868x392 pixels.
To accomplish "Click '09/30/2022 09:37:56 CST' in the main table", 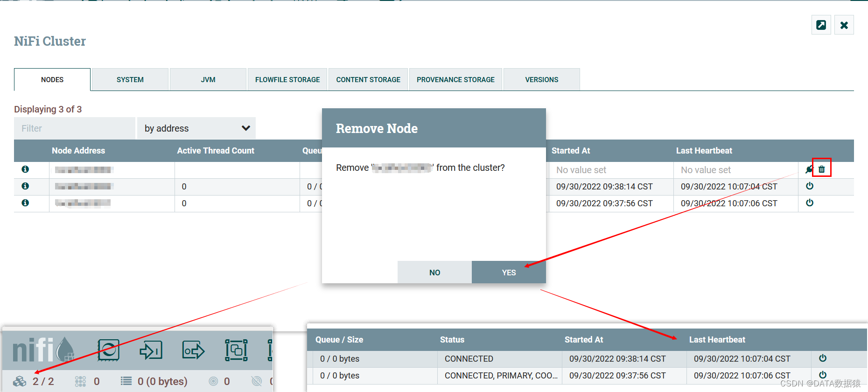I will pos(604,203).
